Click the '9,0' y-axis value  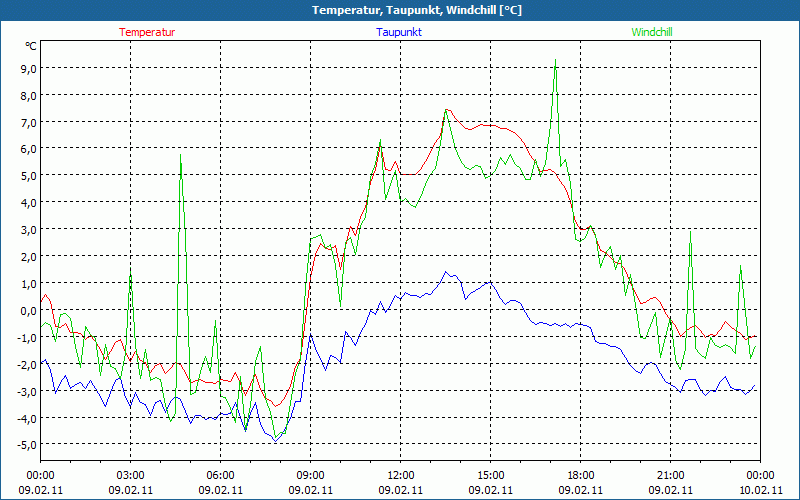tap(27, 68)
